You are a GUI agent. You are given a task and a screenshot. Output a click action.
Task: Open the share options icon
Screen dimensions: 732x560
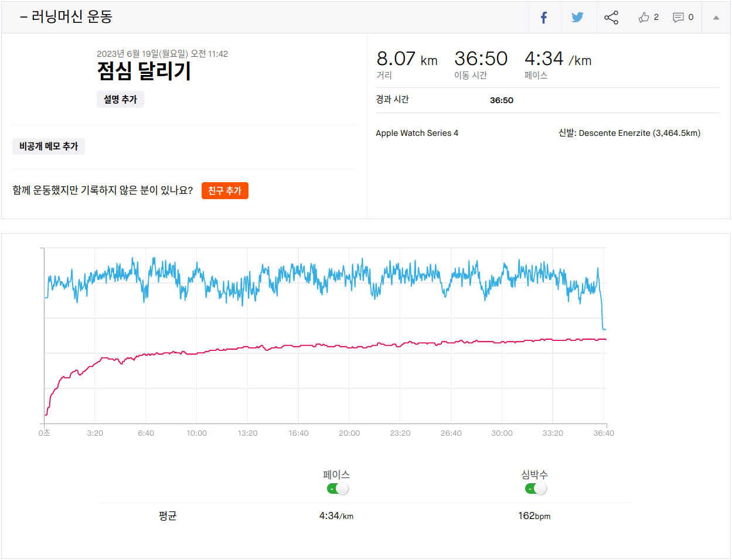coord(611,18)
